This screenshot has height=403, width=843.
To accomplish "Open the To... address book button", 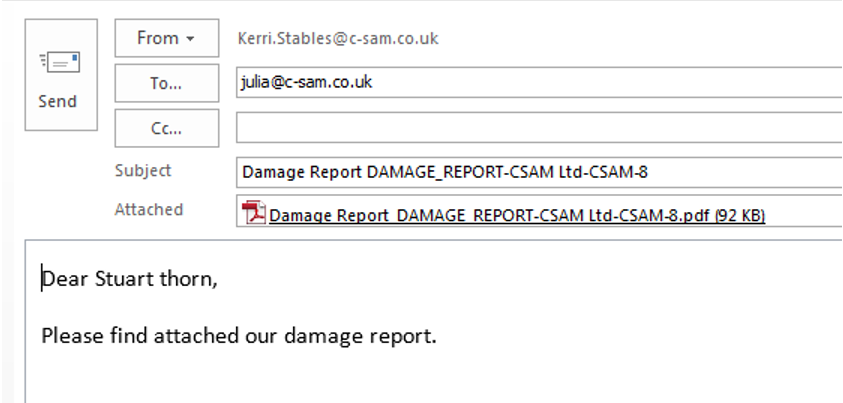I will (x=166, y=84).
